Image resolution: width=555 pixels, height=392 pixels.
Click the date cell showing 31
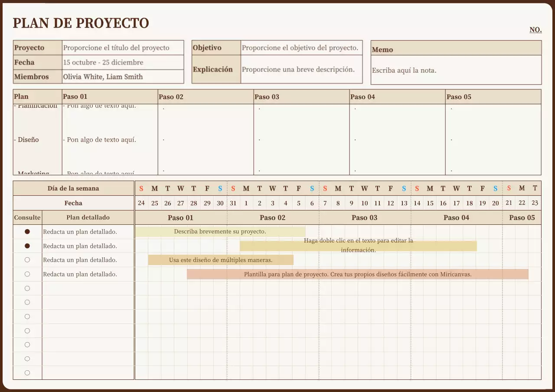click(x=233, y=203)
